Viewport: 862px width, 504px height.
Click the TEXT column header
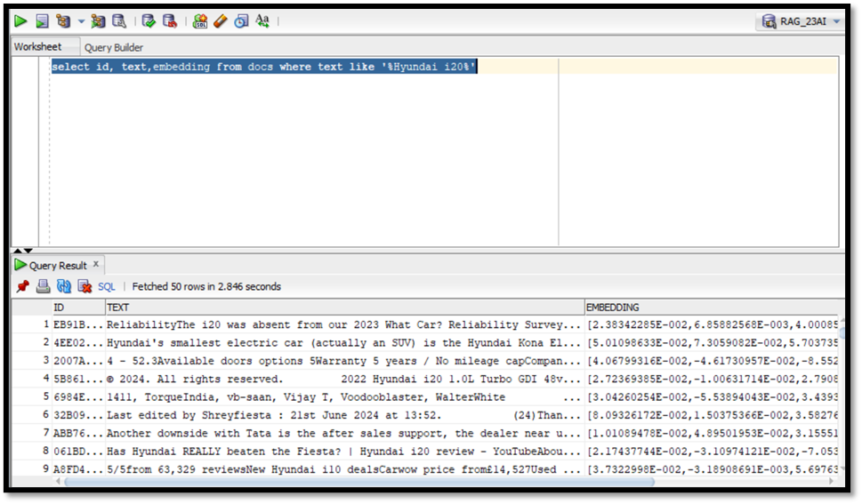point(344,308)
